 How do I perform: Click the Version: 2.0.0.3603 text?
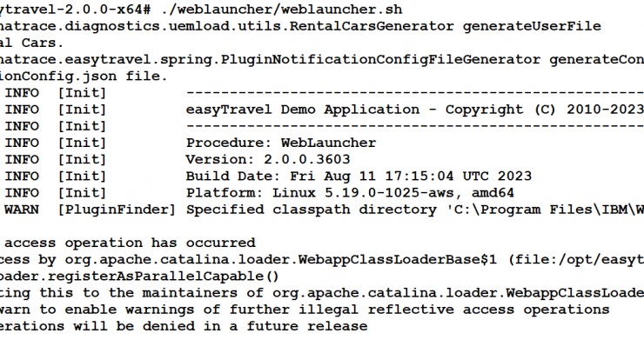click(268, 159)
